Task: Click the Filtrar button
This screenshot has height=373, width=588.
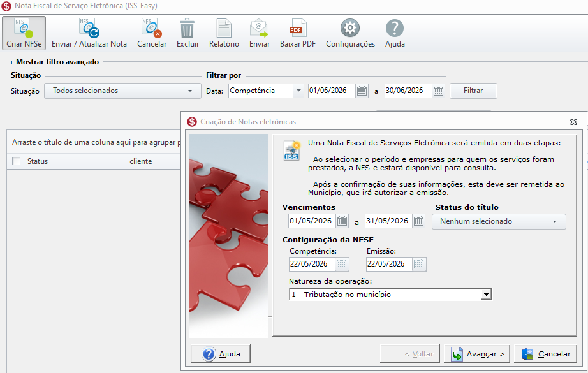Action: (x=473, y=91)
